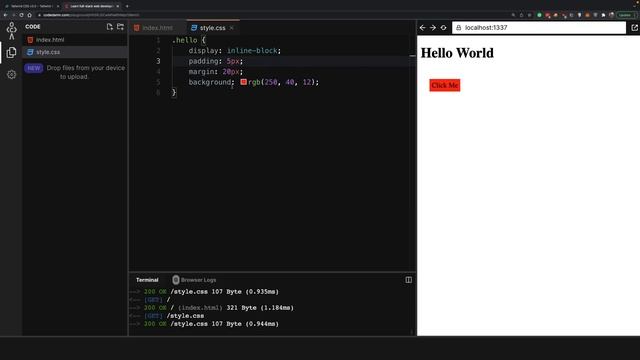Click the Hello World heading in preview
Viewport: 640px width, 360px height.
coord(457,53)
